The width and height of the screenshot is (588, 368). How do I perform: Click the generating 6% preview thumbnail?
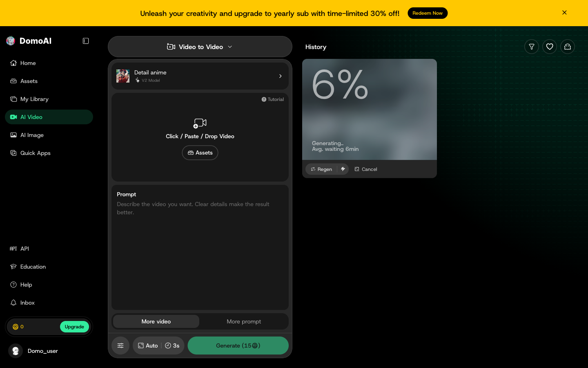click(x=370, y=109)
